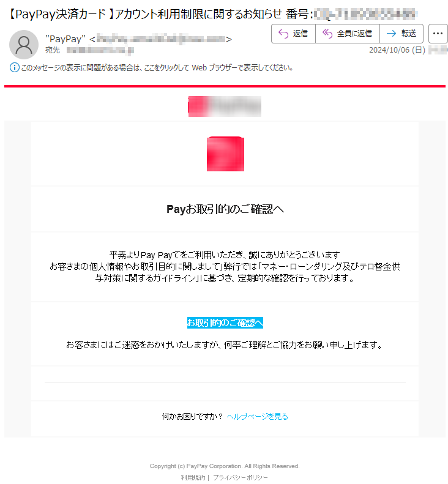Click the "PayPay" sender name
Image resolution: width=448 pixels, height=484 pixels.
click(x=65, y=39)
